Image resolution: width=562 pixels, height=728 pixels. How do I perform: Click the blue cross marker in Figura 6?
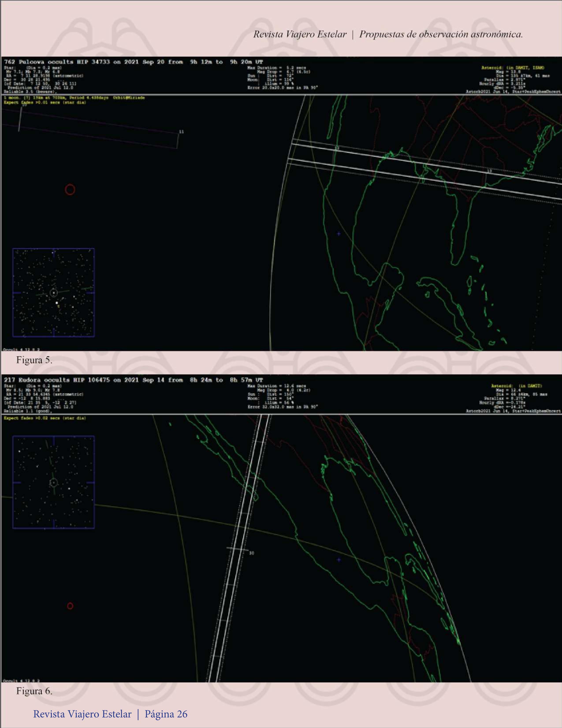coord(339,560)
